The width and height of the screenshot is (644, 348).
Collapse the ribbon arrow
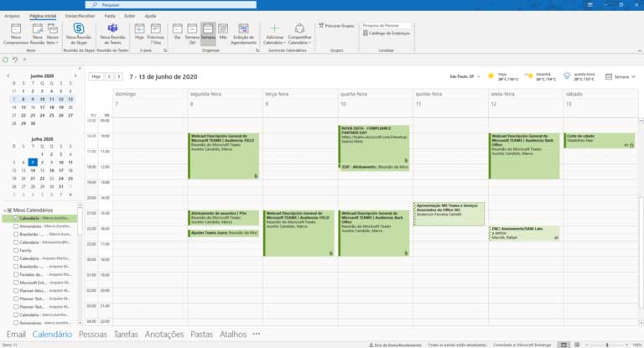[640, 50]
